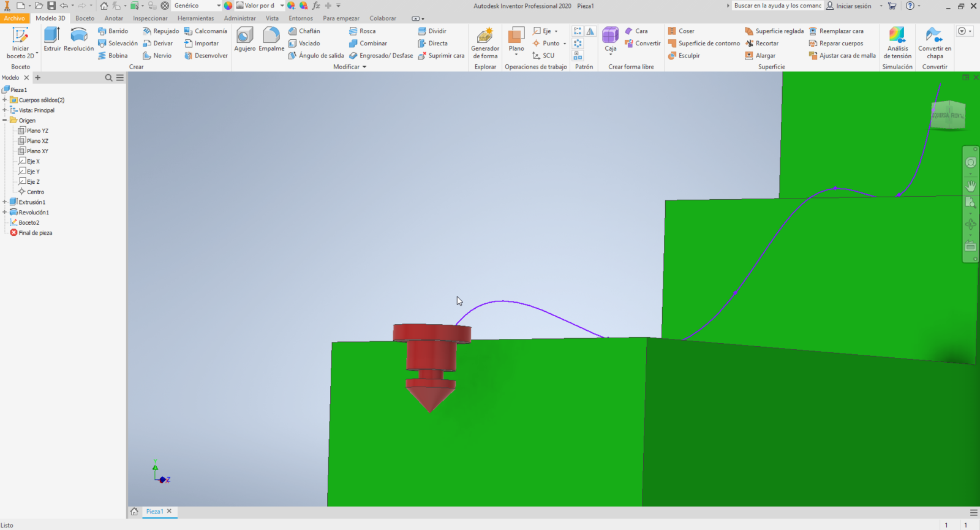The height and width of the screenshot is (530, 980).
Task: Launch Análisis de tensión simulation
Action: coord(897,42)
